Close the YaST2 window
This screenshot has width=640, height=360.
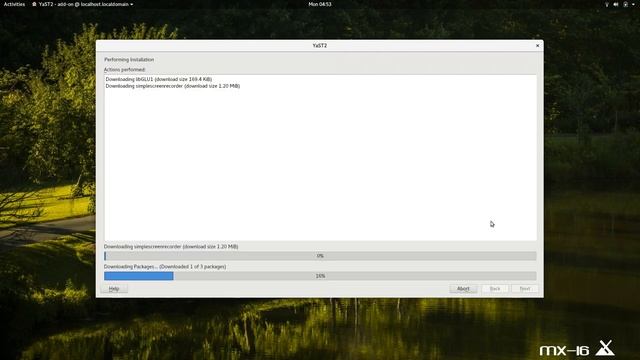[537, 45]
